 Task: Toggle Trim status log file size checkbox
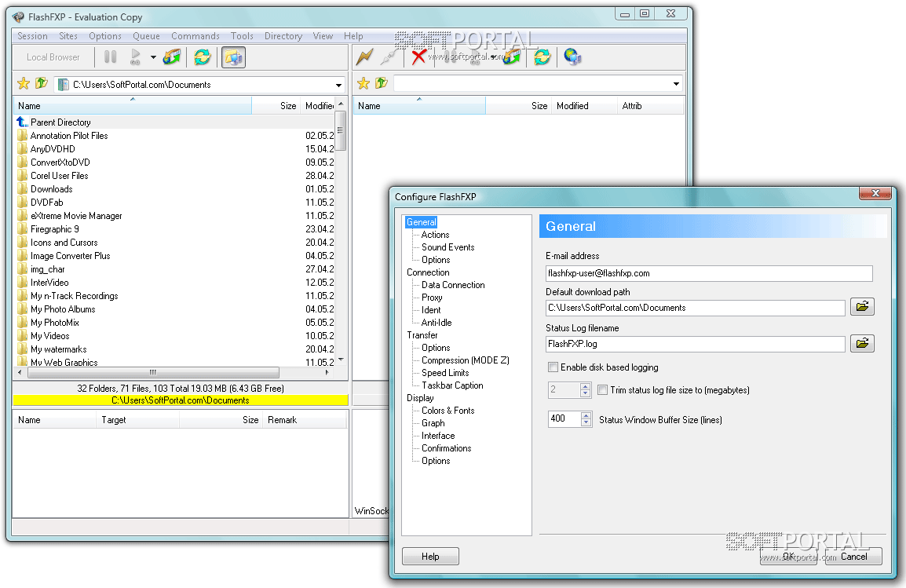603,390
